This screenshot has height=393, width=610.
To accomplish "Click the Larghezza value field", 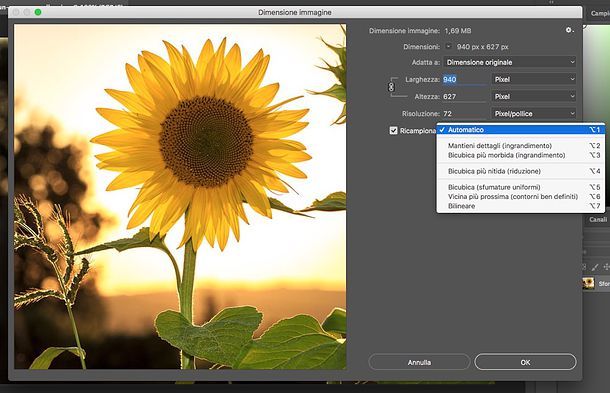I will (x=464, y=79).
